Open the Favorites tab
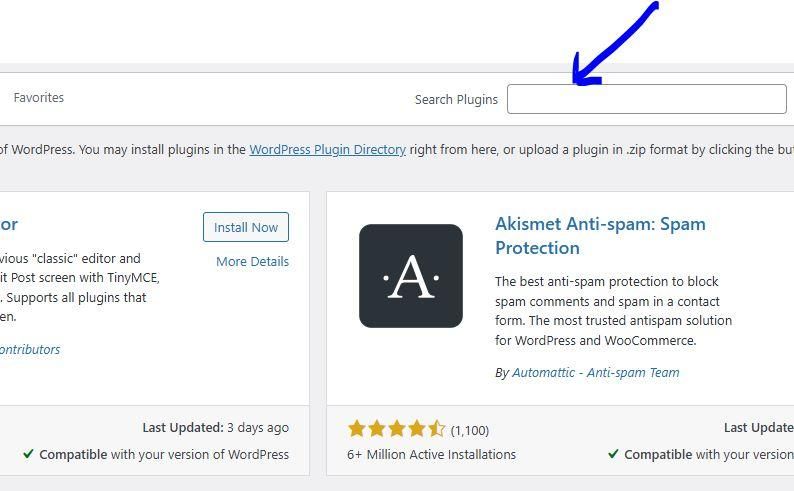 coord(38,98)
